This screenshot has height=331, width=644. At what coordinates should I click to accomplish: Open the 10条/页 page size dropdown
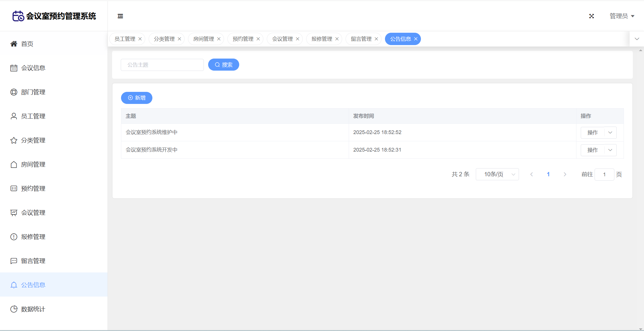click(497, 174)
